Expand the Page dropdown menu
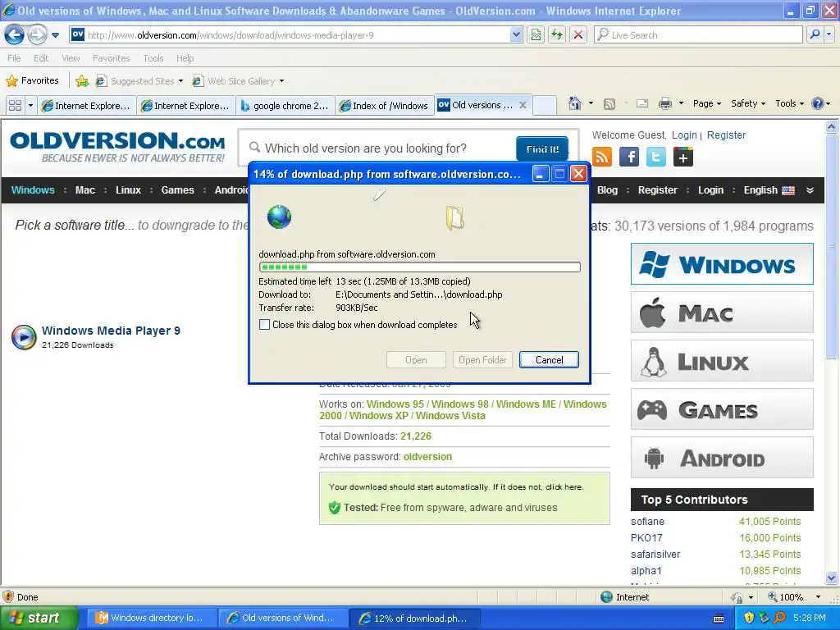The height and width of the screenshot is (630, 840). [x=707, y=103]
